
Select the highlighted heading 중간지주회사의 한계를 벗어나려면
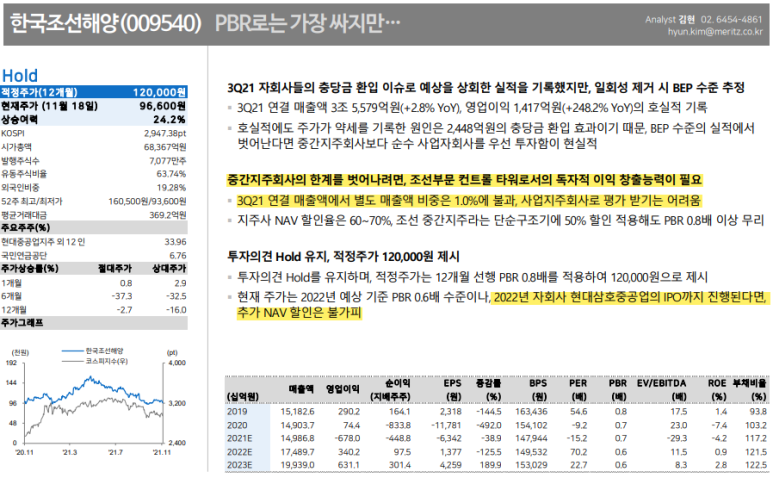pos(464,180)
